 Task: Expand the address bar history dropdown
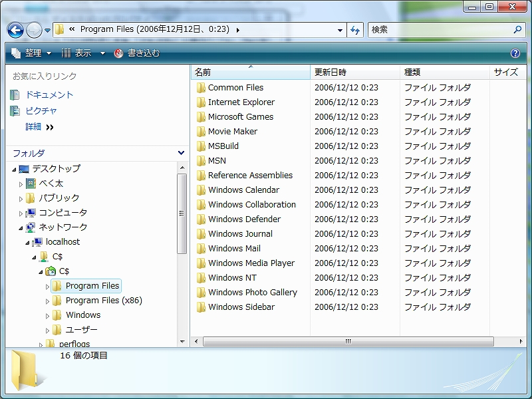[x=340, y=30]
